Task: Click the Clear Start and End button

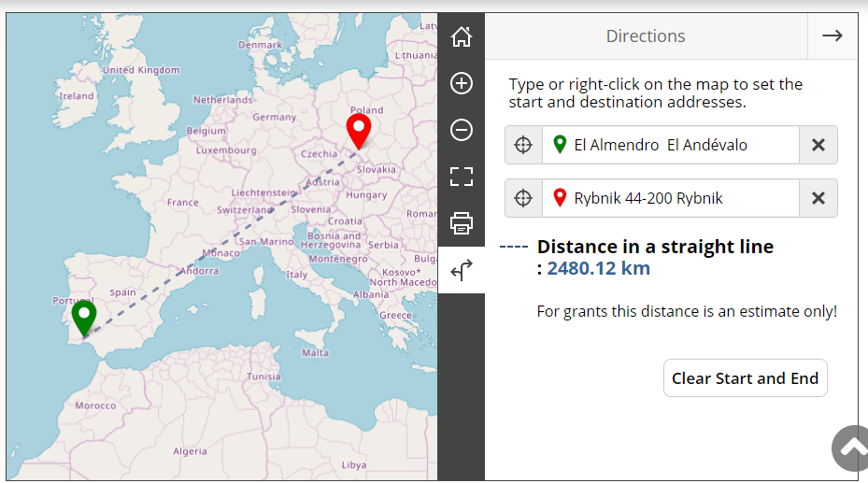Action: [745, 378]
